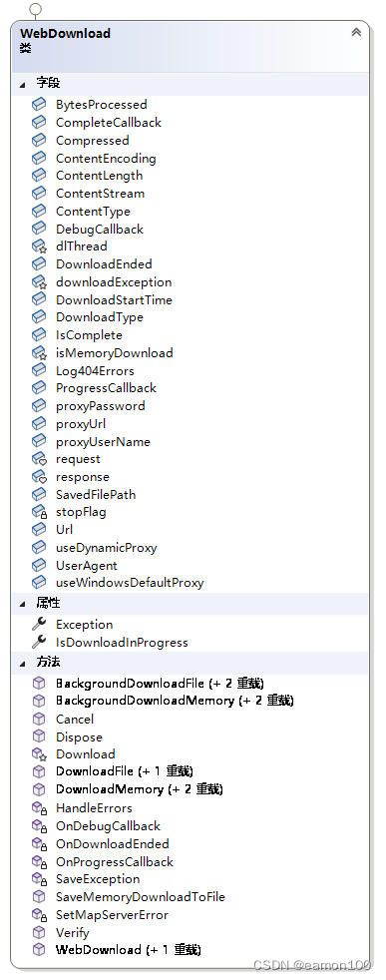Click the request internal field icon
Viewport: 386px width, 980px height.
coord(39,459)
